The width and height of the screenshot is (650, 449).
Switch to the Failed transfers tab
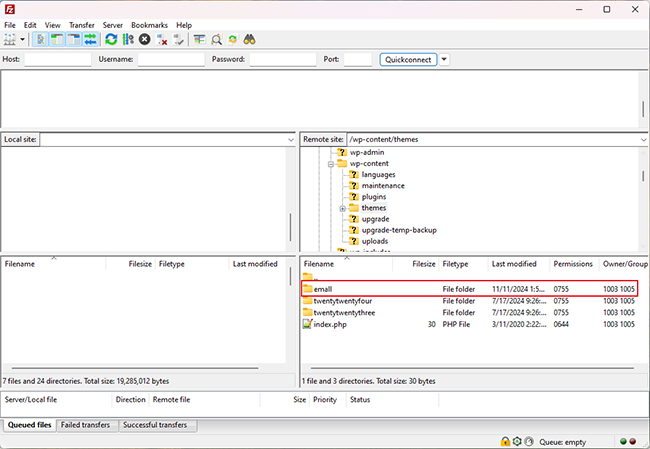85,425
